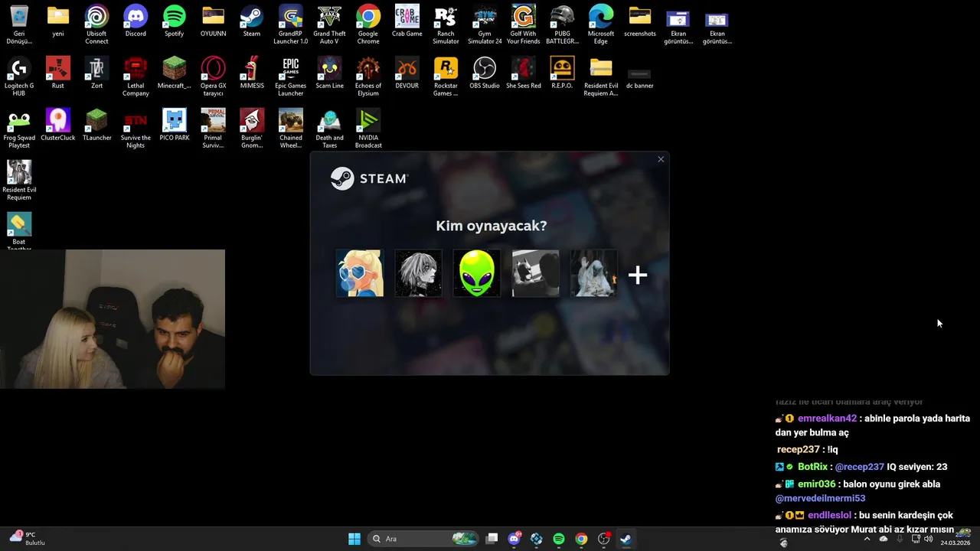
Task: Select Gym Simulator 24 desktop icon
Action: [x=485, y=24]
